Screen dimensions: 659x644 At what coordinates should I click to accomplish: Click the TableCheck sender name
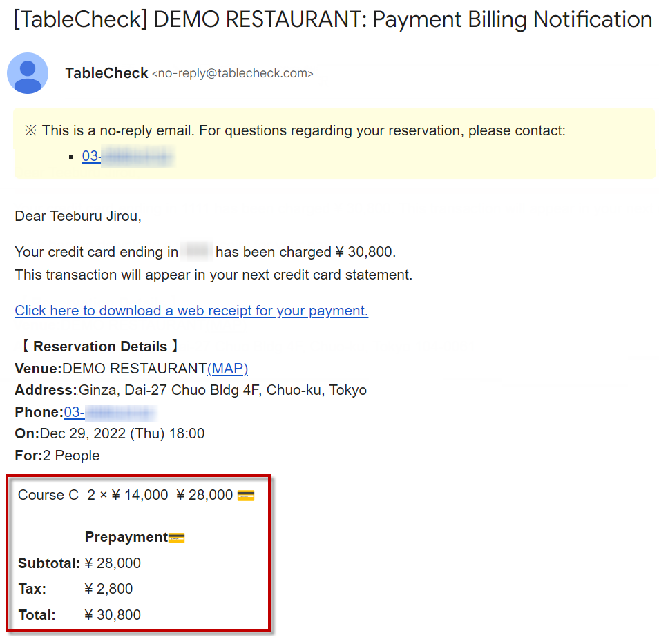pyautogui.click(x=106, y=73)
